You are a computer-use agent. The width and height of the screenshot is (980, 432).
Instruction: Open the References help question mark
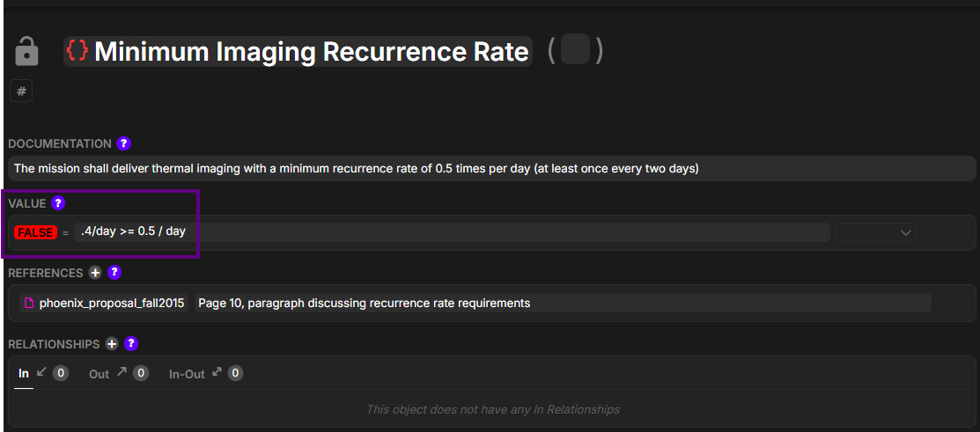pyautogui.click(x=114, y=273)
